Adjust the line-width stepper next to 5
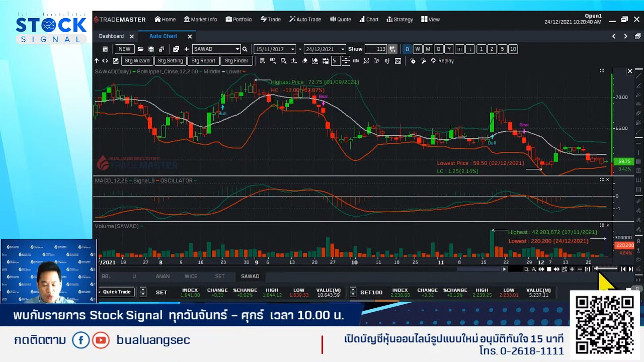 (x=346, y=61)
